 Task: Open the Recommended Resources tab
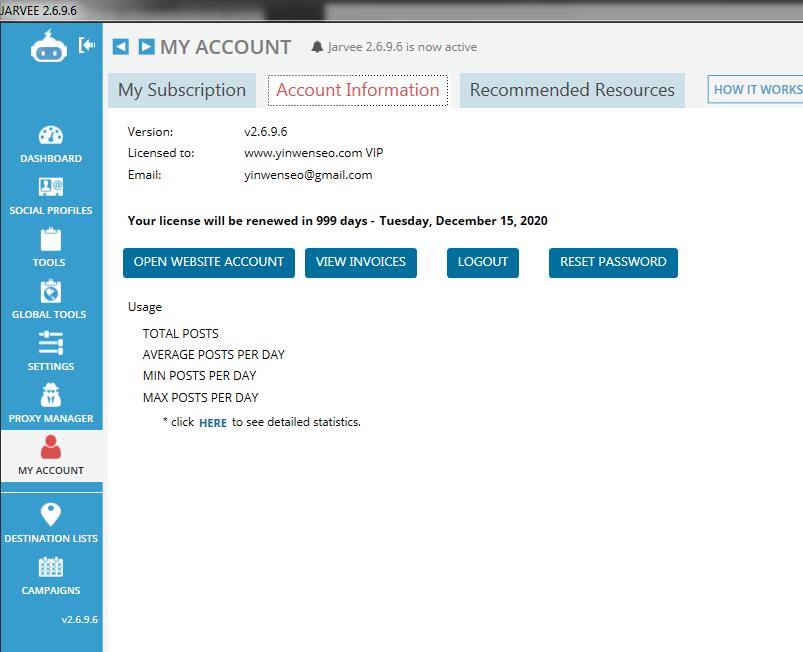tap(572, 90)
